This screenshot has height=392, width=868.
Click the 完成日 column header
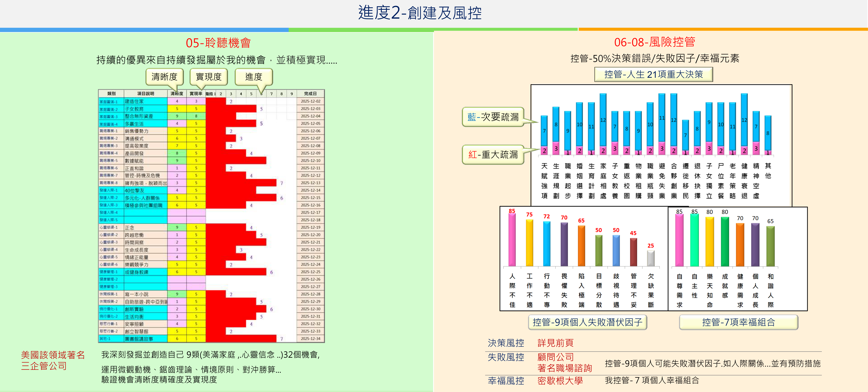coord(310,94)
